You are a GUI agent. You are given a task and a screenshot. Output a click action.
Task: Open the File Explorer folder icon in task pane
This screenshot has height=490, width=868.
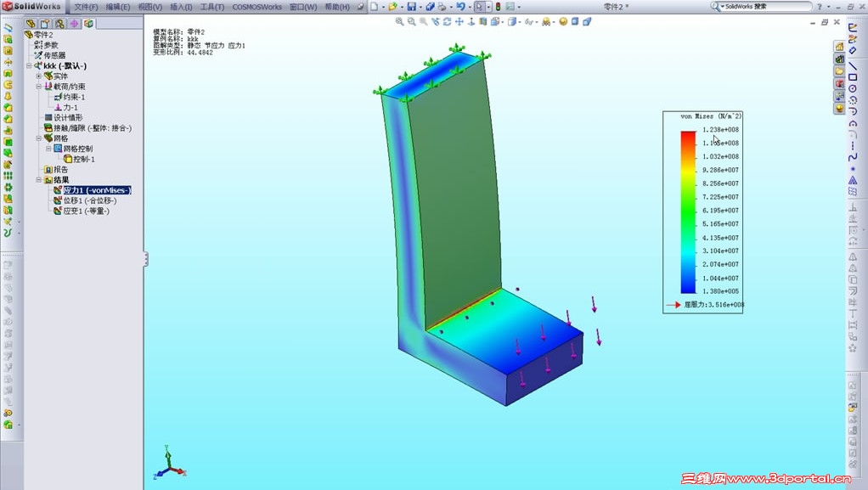tap(839, 71)
